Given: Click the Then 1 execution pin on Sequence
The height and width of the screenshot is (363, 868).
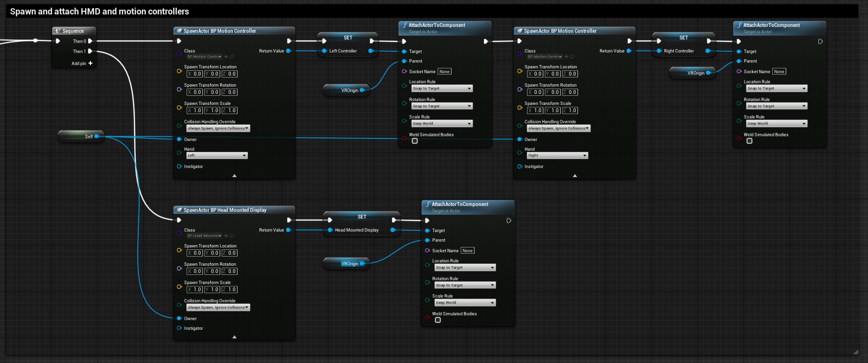Looking at the screenshot, I should coord(90,51).
